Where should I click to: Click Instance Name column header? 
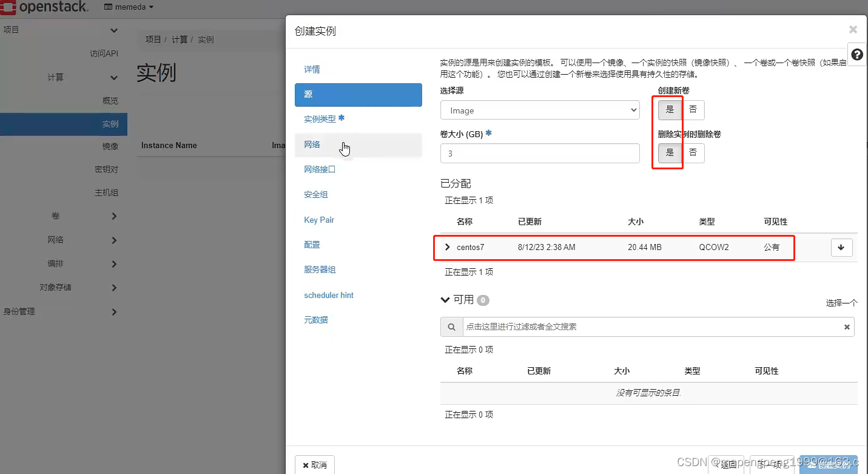169,146
